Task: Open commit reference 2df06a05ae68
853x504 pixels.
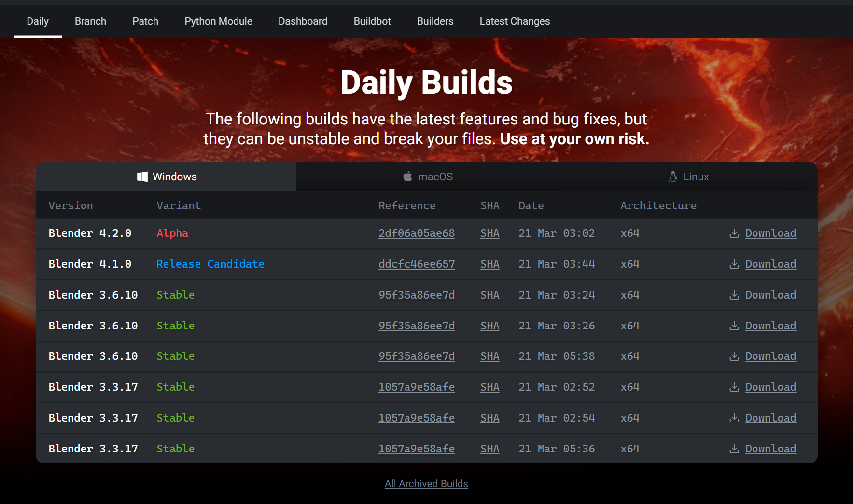Action: tap(417, 233)
